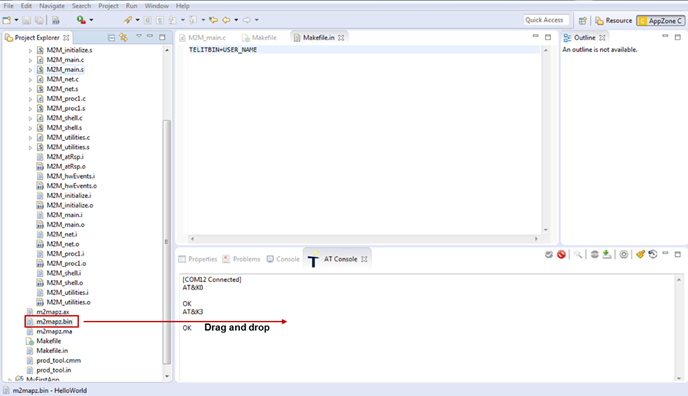Toggle show whitespace characters icon
The height and width of the screenshot is (396, 688).
coord(160,20)
